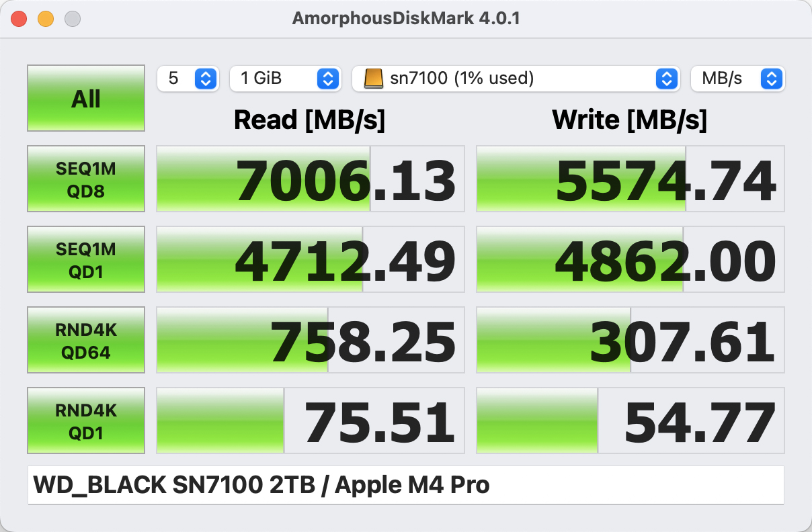Minimize the AmorphousDiskMark window
This screenshot has width=812, height=532.
click(46, 19)
